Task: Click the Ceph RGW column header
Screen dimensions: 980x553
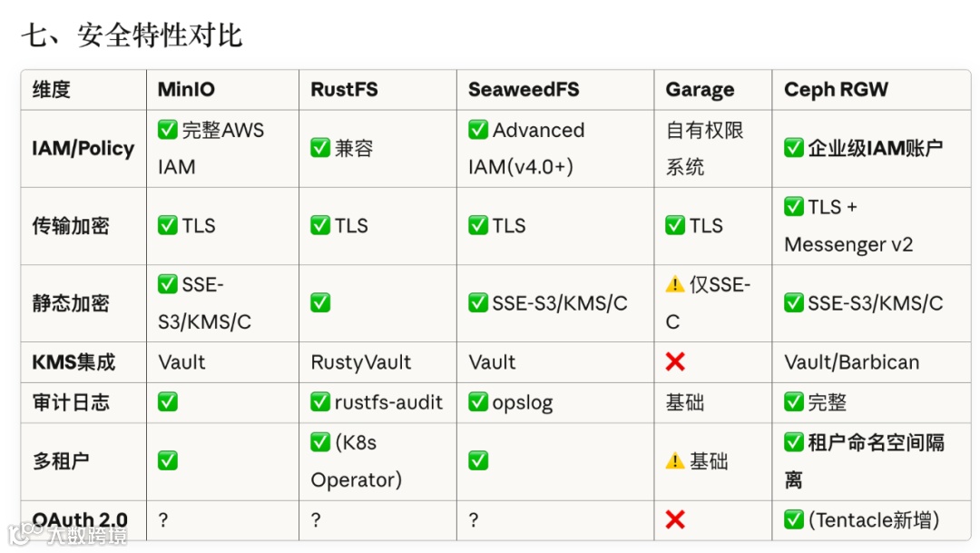Action: [836, 90]
